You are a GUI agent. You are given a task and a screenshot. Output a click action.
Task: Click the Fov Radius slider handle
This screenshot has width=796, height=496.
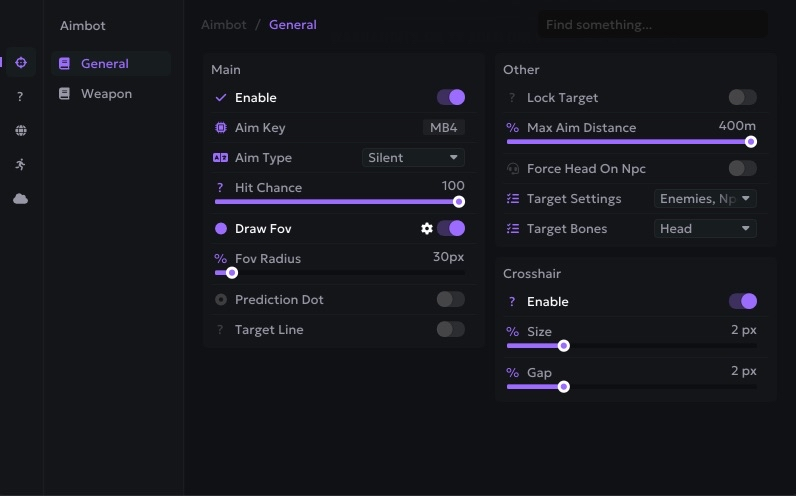click(x=232, y=272)
